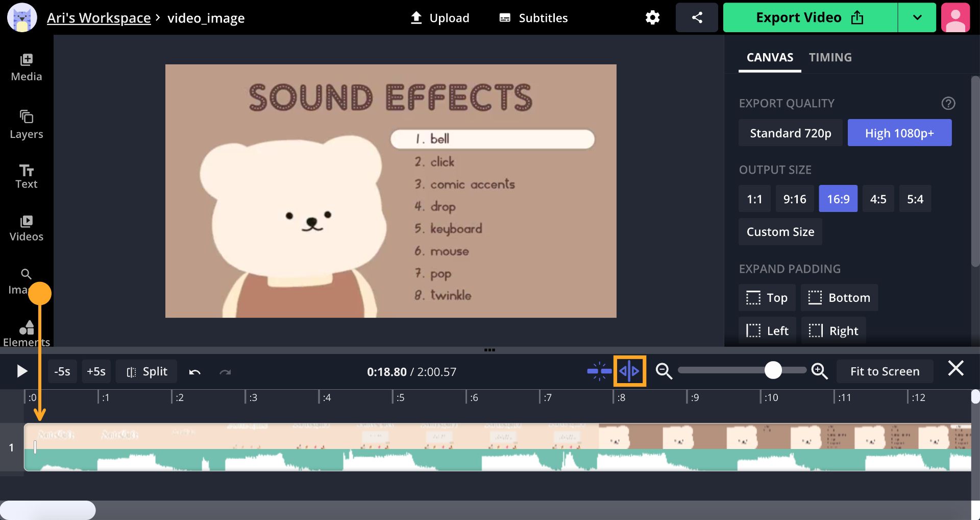This screenshot has height=520, width=980.
Task: Undo the last action
Action: [x=194, y=372]
